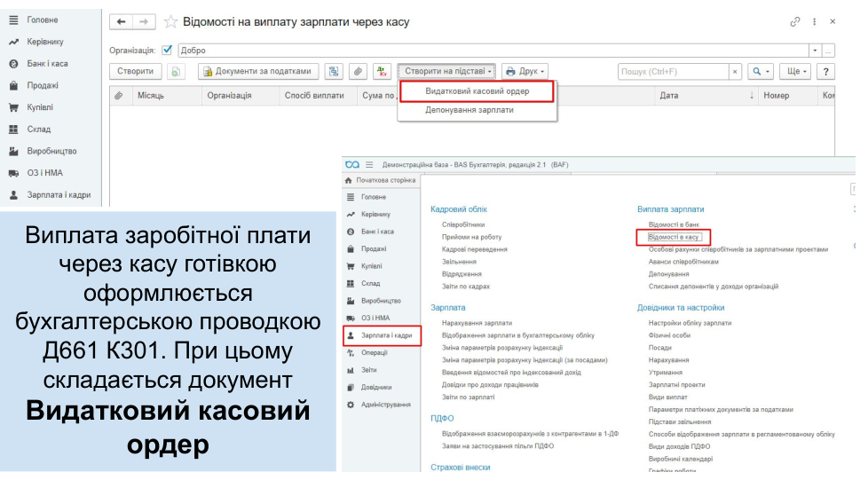
Task: Click the paperclip attachments toolbar icon
Action: (358, 72)
